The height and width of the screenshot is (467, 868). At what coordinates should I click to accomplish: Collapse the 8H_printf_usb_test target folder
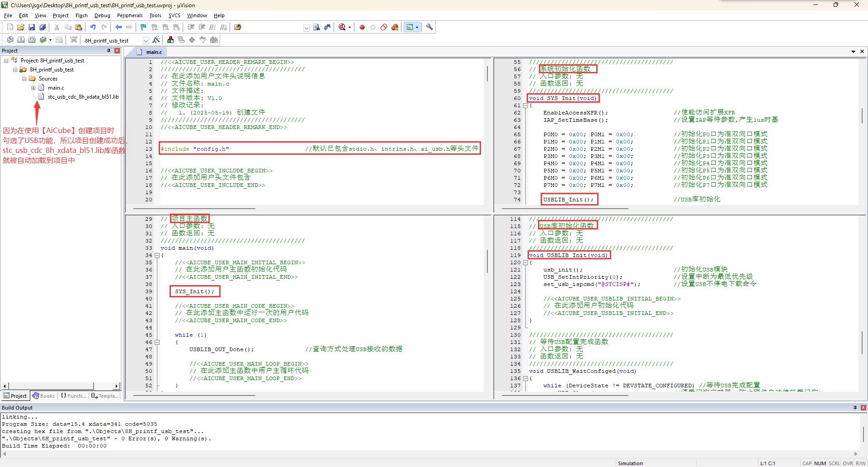[15, 70]
